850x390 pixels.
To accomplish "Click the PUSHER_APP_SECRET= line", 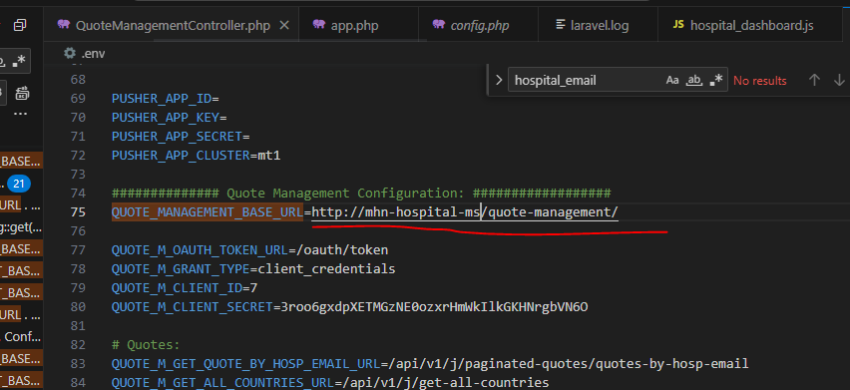I will coord(181,137).
